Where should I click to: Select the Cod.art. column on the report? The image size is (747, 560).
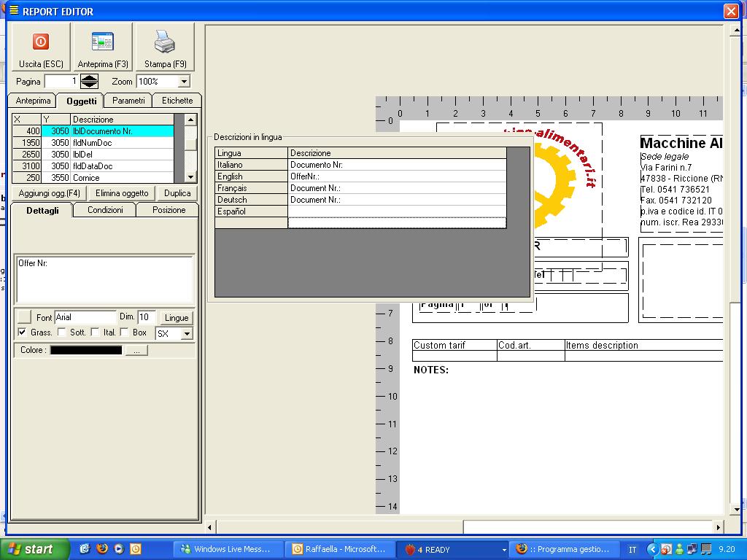531,345
